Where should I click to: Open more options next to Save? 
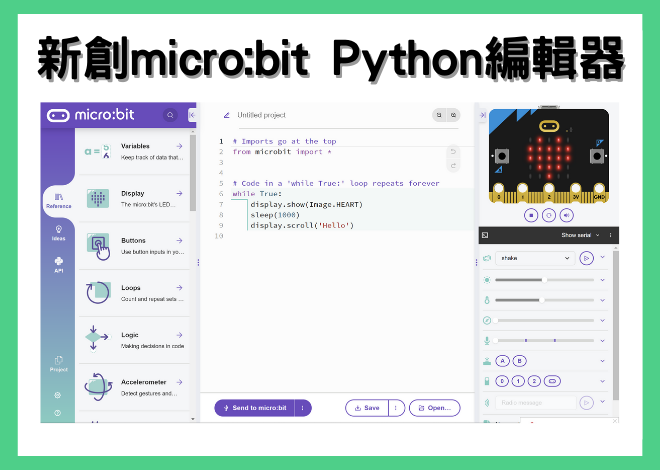(396, 408)
